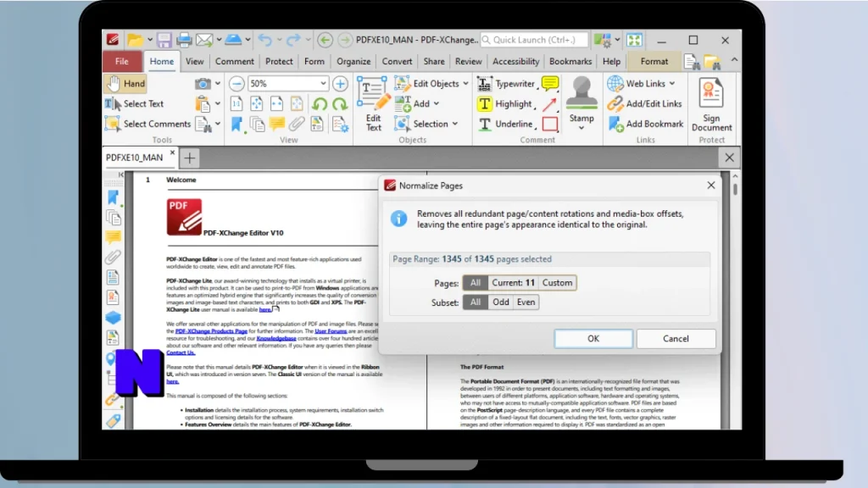
Task: Select the Typewriter tool
Action: point(506,84)
